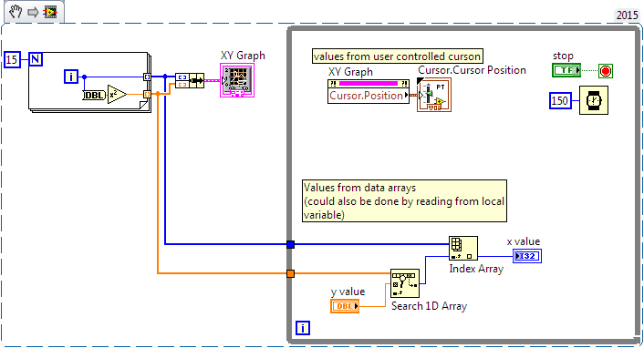Click the blue auto-indexing output tunnel
644x348 pixels.
pyautogui.click(x=147, y=77)
